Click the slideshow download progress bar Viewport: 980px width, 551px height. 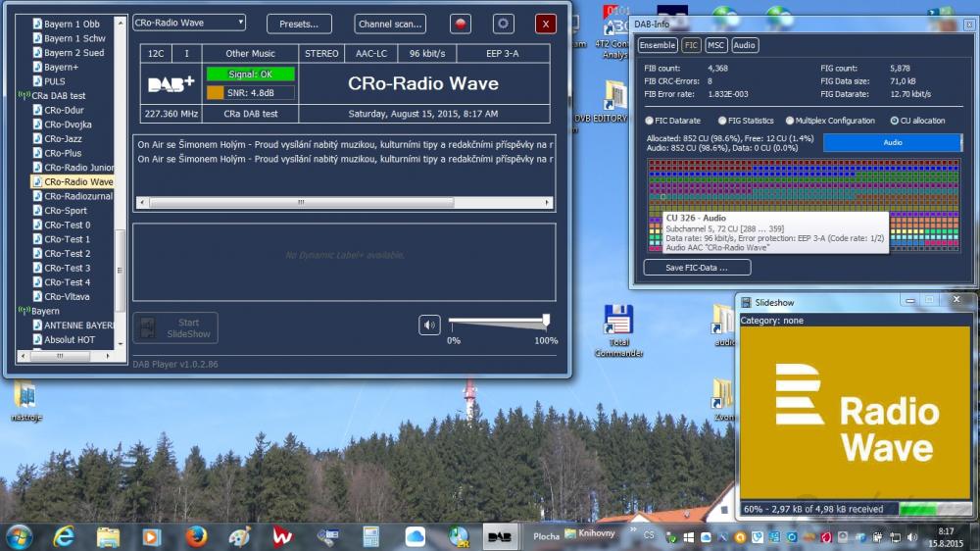coord(935,509)
